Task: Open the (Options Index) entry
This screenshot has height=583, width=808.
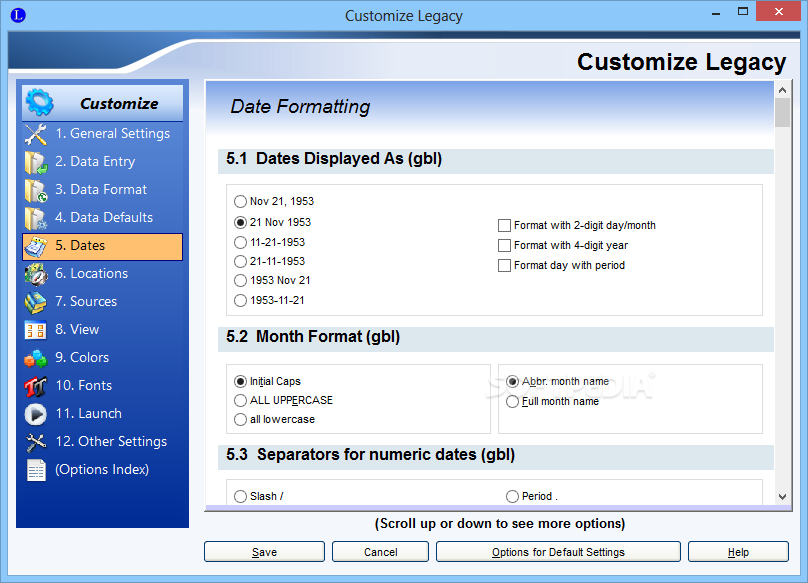Action: coord(103,470)
